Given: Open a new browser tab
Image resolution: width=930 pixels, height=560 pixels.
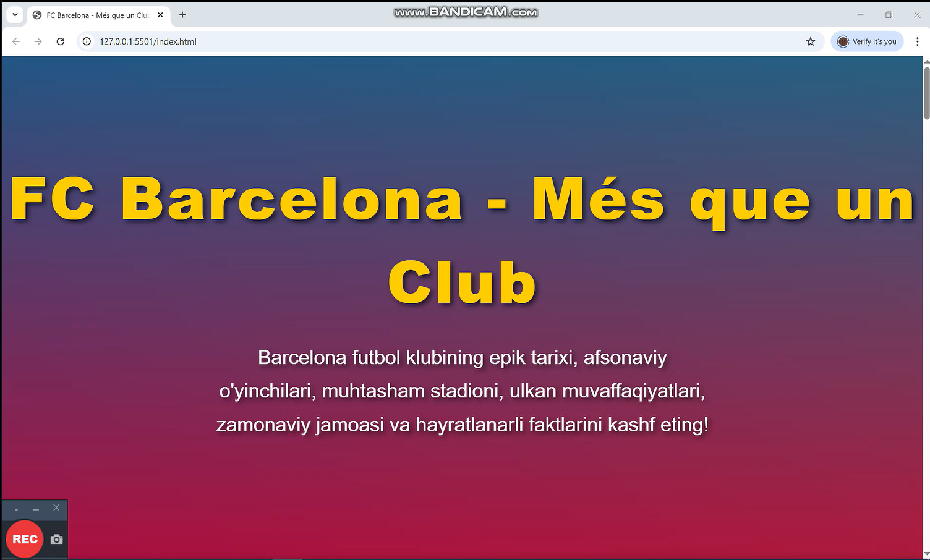Looking at the screenshot, I should pyautogui.click(x=182, y=15).
